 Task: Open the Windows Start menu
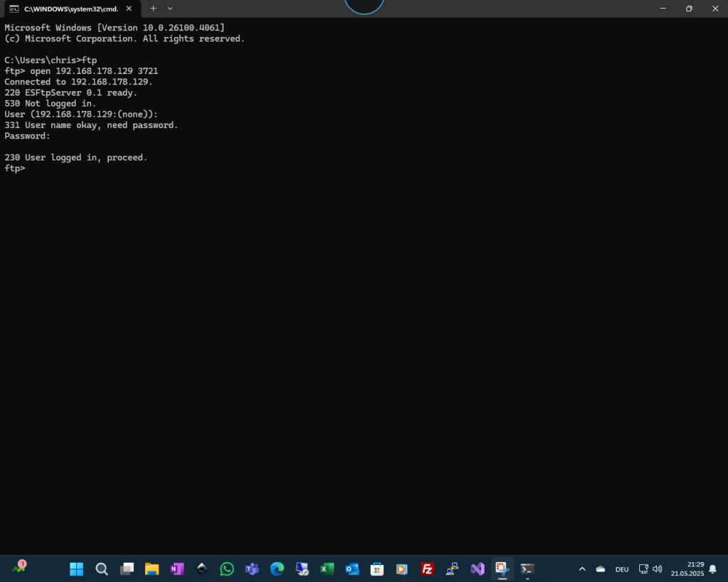pos(77,569)
